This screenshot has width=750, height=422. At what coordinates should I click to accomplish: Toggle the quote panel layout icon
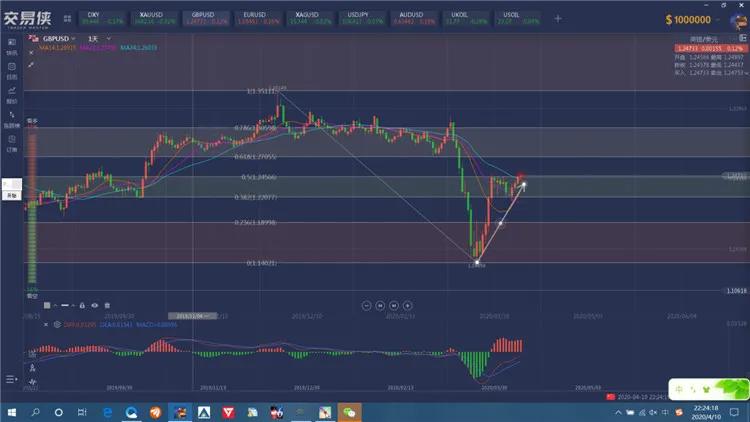click(x=743, y=38)
